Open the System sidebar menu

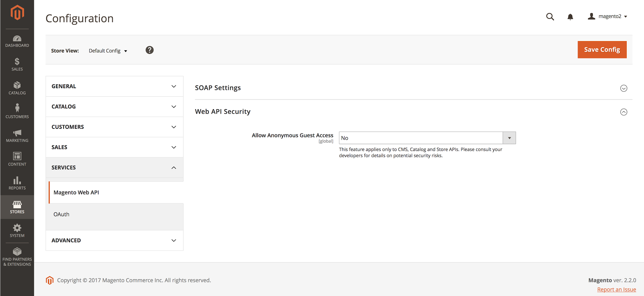(x=17, y=231)
